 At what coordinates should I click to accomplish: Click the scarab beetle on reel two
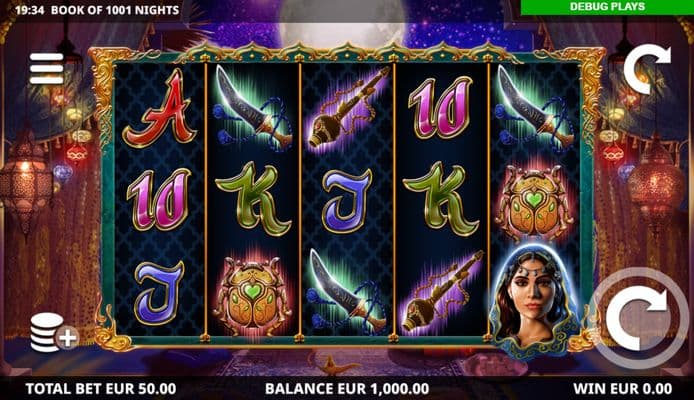(x=253, y=295)
